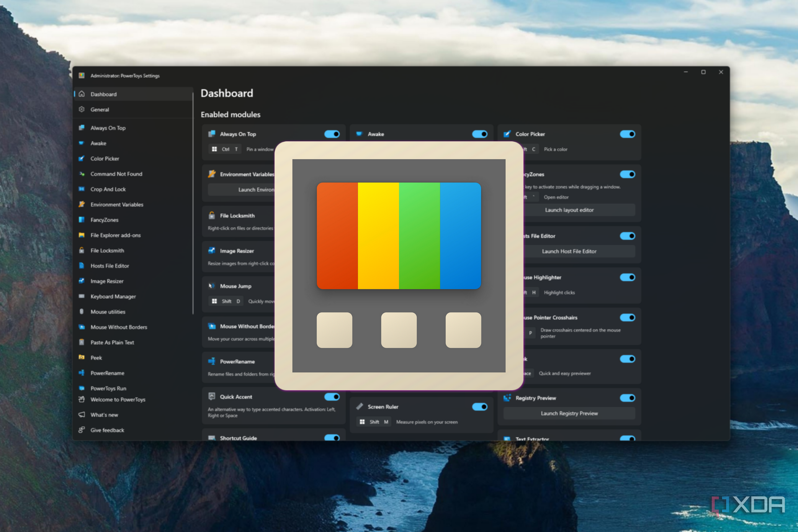Screen dimensions: 798x532
Task: Click the FancyZones icon in the sidebar
Action: point(82,219)
